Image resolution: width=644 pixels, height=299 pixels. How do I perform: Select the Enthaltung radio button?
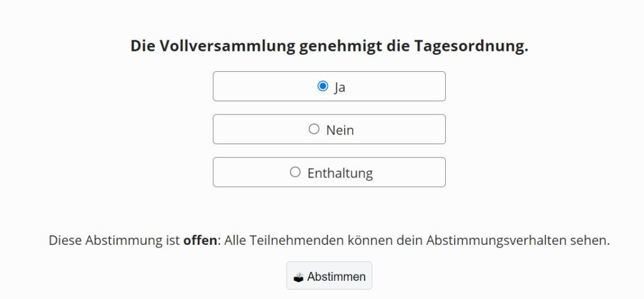point(296,172)
